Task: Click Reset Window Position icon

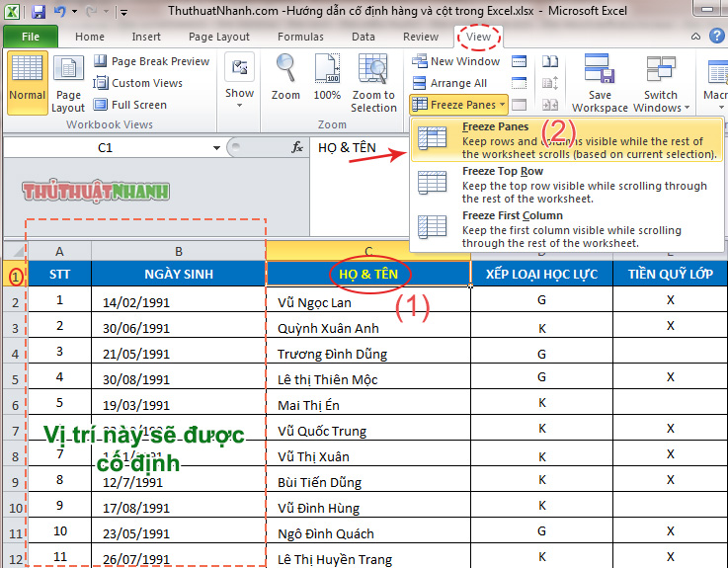Action: 550,105
